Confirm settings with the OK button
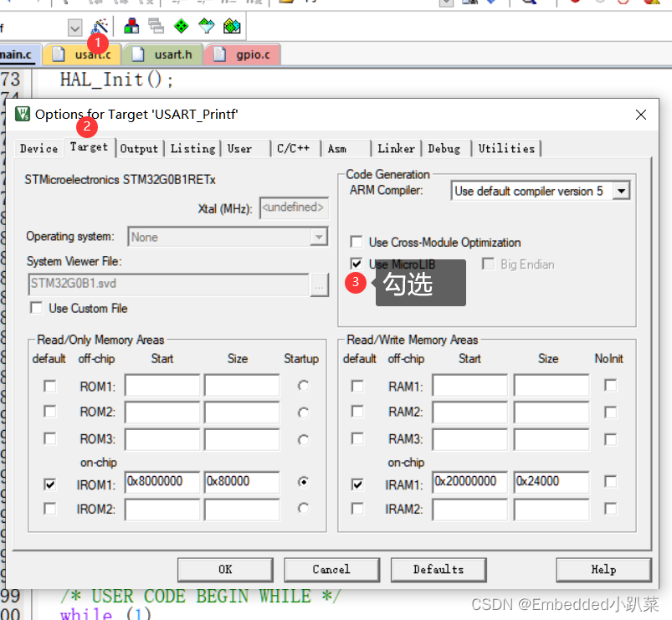Image resolution: width=672 pixels, height=620 pixels. point(224,570)
